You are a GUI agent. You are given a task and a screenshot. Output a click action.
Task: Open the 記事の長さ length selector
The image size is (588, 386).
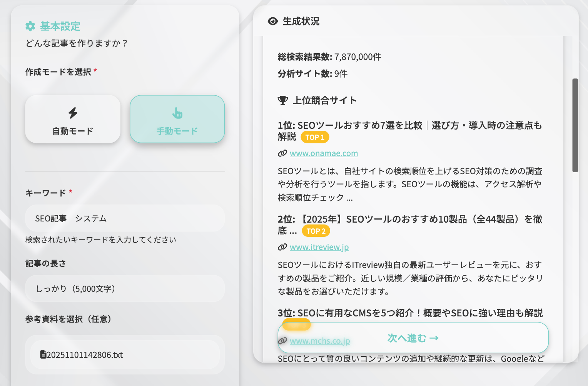tap(125, 288)
